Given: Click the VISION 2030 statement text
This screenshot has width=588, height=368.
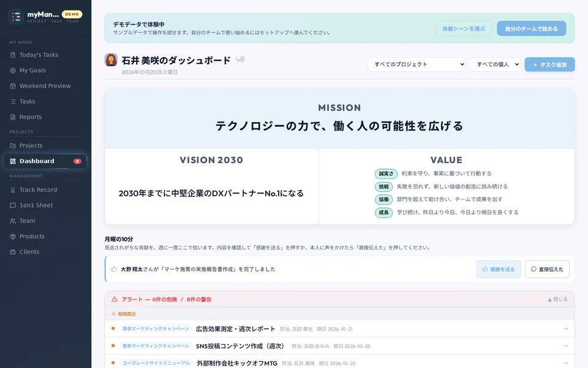Looking at the screenshot, I should pos(211,193).
